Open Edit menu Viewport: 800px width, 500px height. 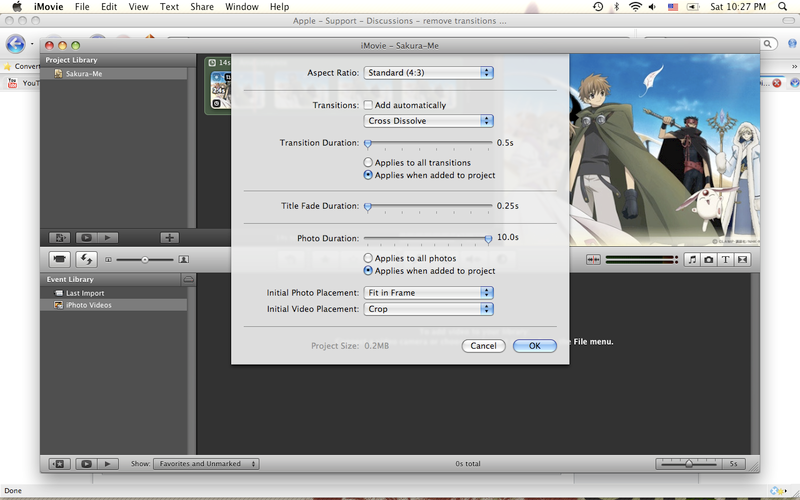click(x=109, y=7)
